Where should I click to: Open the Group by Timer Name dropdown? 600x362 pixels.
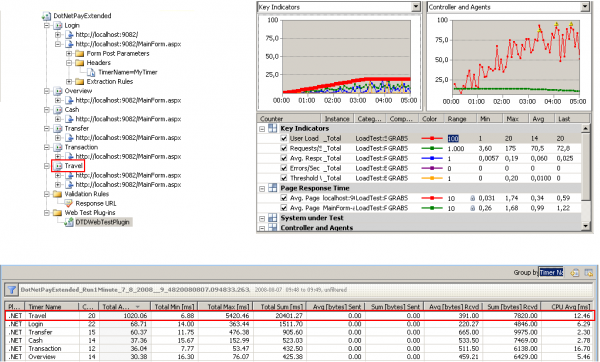coord(551,272)
